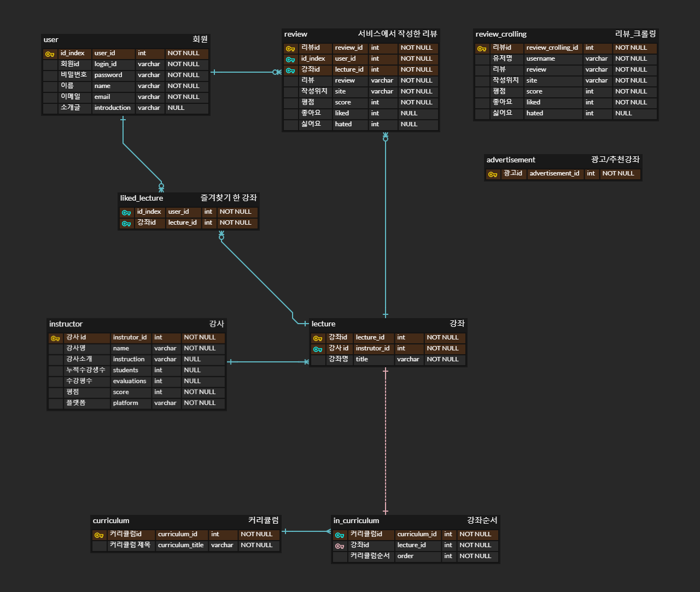This screenshot has width=700, height=592.
Task: Click the order column in in_curriculum table
Action: click(x=405, y=556)
